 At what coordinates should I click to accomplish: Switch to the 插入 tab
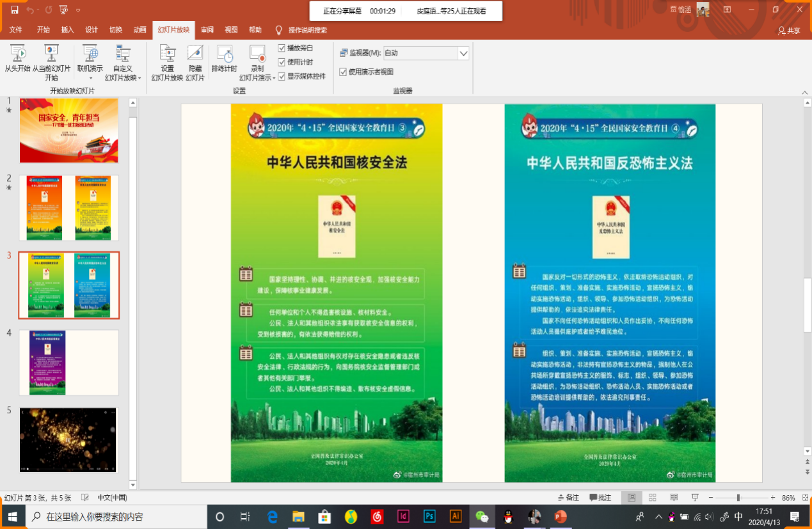point(67,30)
